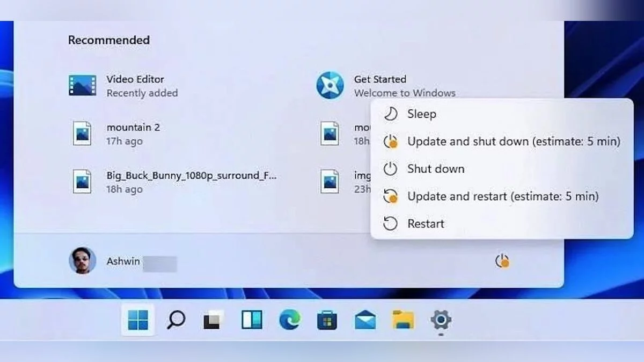Select Update and shut down option
The image size is (644, 362).
pos(502,142)
